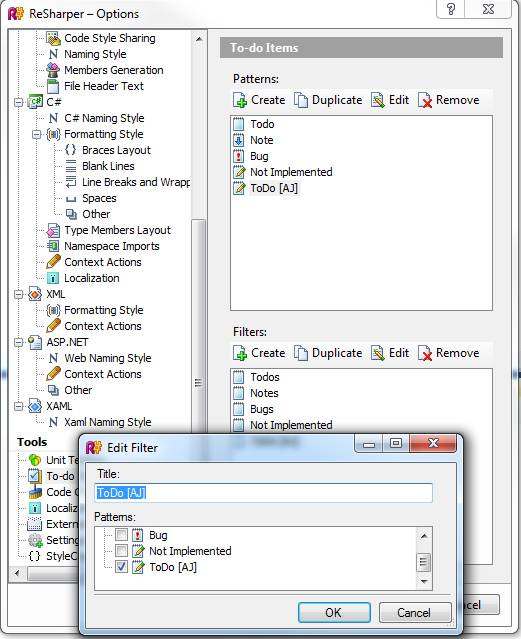Select the Todos filter
The image size is (521, 639).
pos(256,377)
